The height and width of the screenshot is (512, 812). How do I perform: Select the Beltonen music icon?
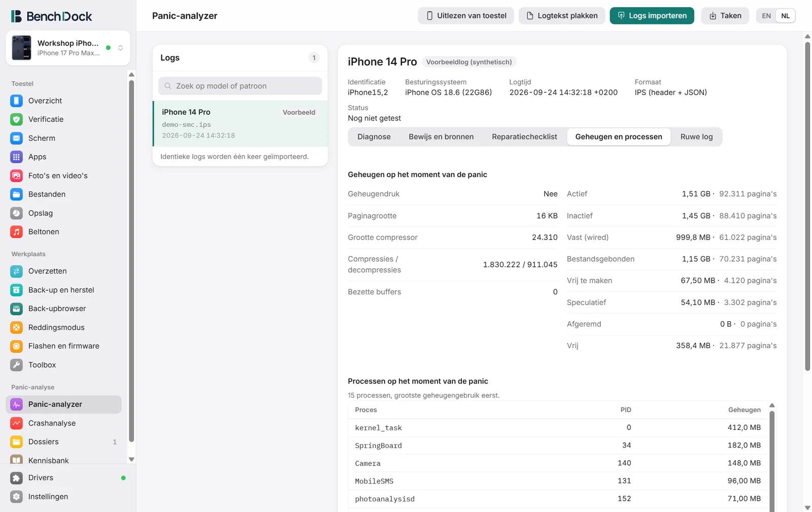(x=17, y=232)
